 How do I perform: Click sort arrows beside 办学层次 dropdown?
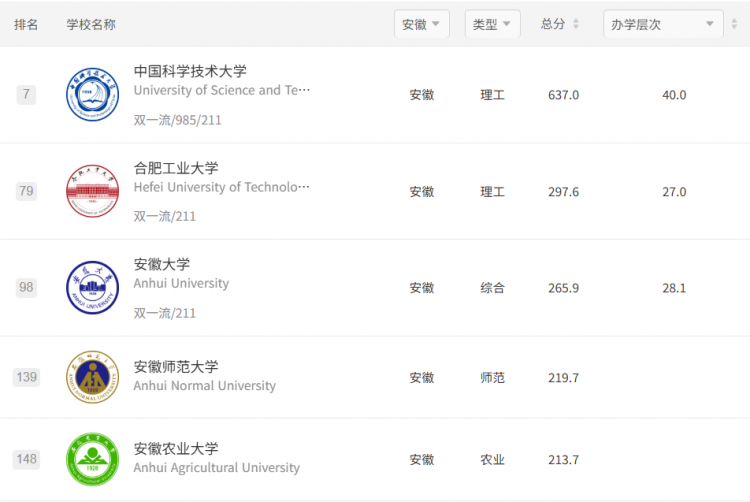click(734, 23)
